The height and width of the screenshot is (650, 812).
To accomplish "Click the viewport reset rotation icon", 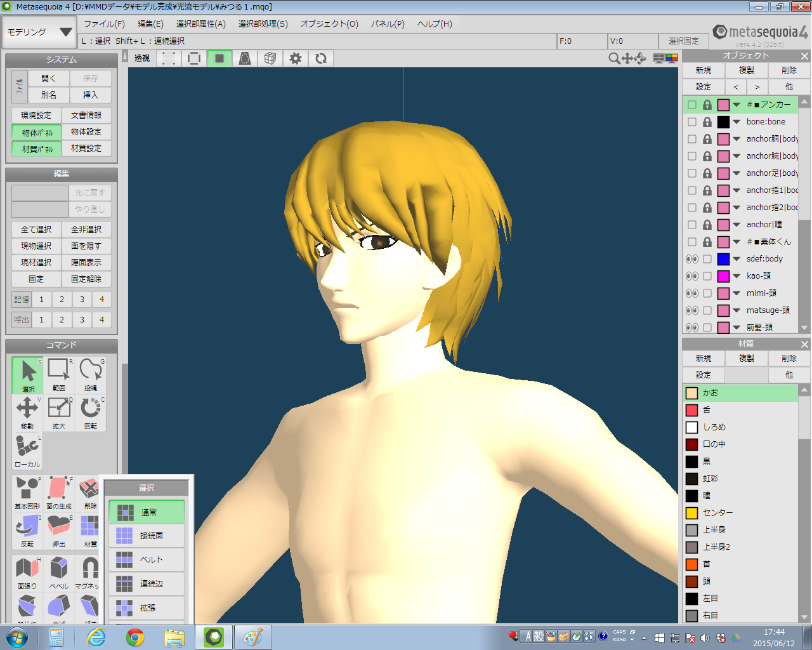I will click(x=321, y=58).
